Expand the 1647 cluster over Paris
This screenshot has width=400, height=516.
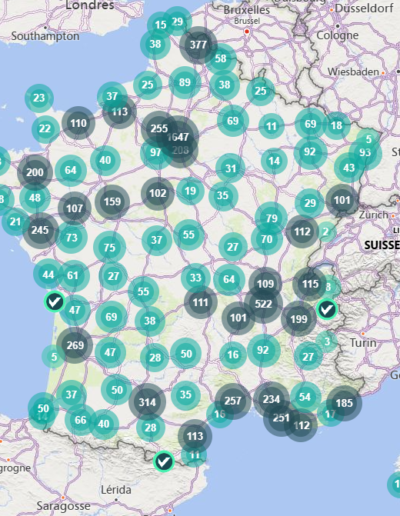[x=178, y=137]
